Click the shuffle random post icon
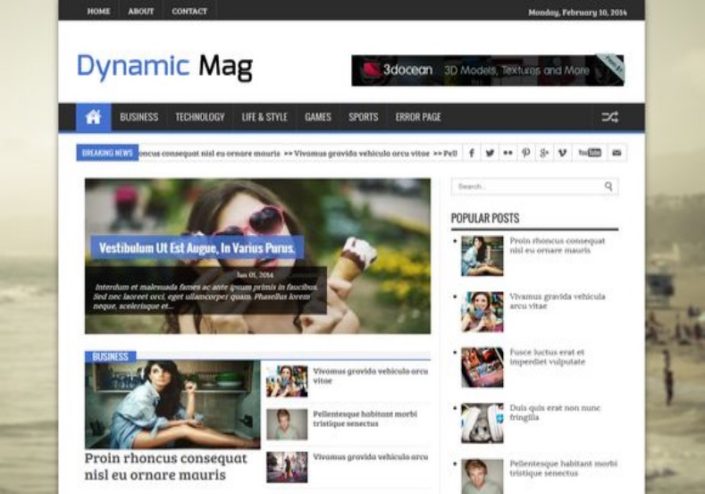This screenshot has width=705, height=494. pyautogui.click(x=610, y=117)
